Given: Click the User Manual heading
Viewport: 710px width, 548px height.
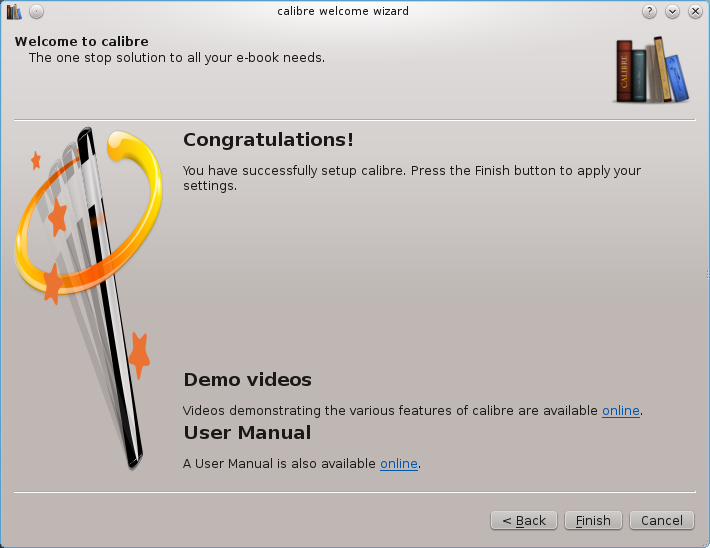Looking at the screenshot, I should coord(247,433).
